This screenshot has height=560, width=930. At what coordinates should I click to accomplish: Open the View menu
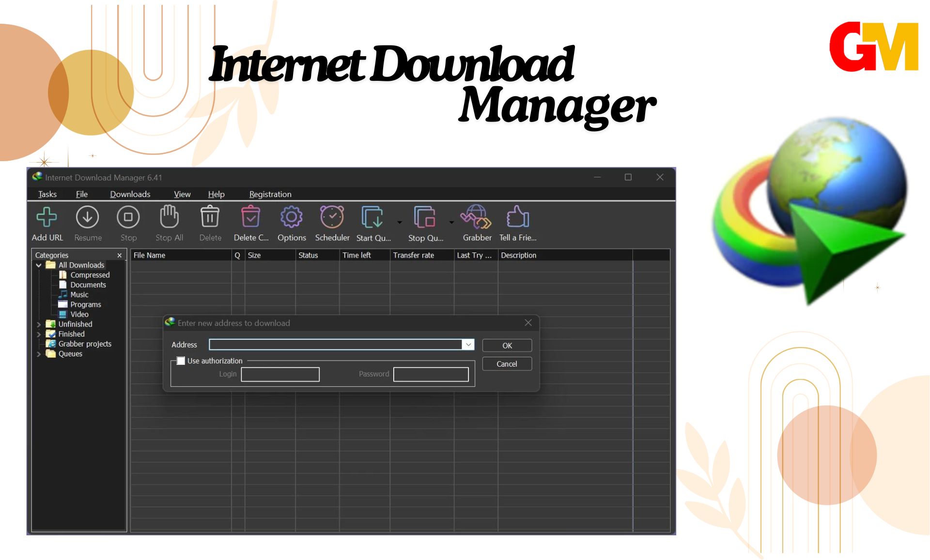[x=182, y=194]
